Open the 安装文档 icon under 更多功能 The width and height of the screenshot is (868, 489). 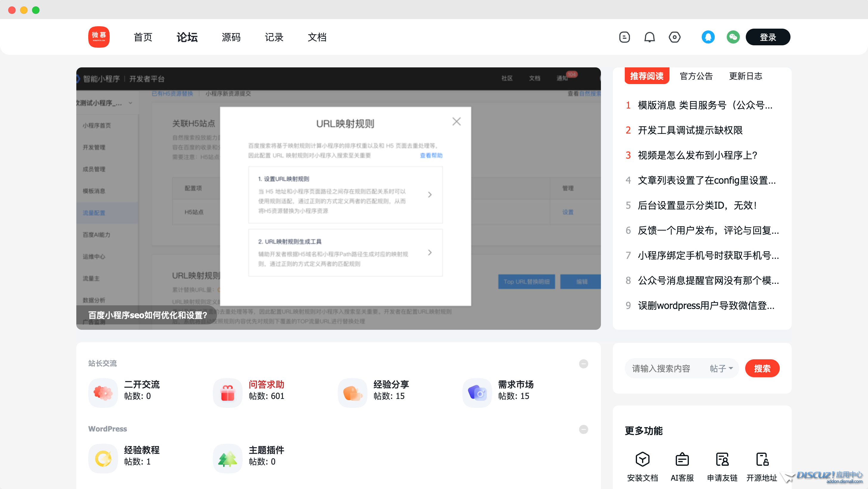pos(642,459)
